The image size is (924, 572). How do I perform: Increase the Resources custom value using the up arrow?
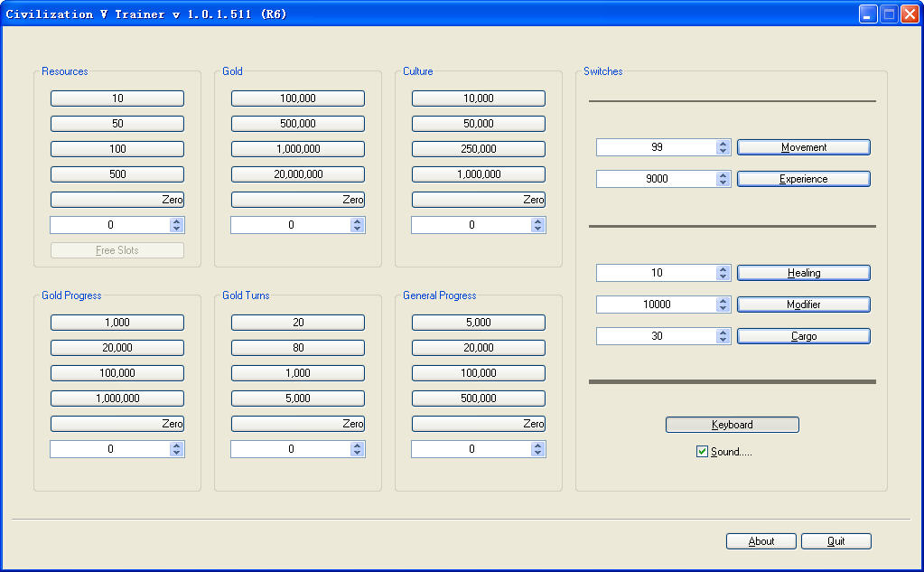click(176, 221)
